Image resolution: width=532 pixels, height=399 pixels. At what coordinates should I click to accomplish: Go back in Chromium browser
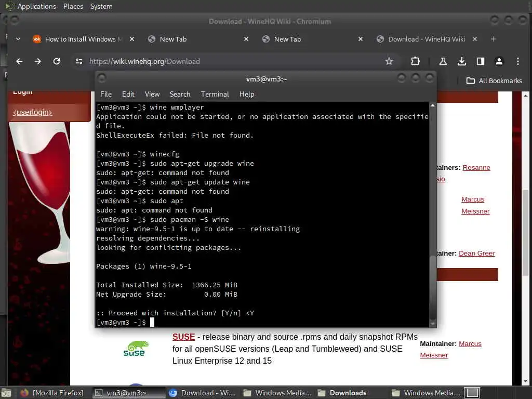click(x=19, y=61)
